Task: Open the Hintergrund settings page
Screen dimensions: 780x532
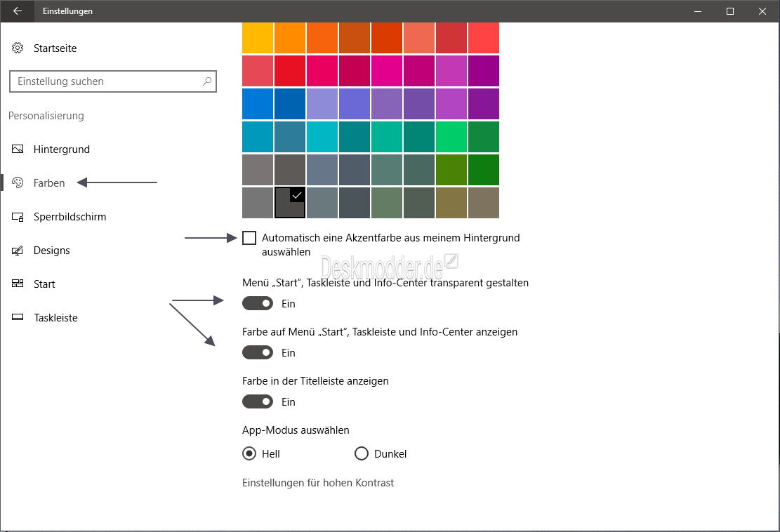Action: [62, 149]
